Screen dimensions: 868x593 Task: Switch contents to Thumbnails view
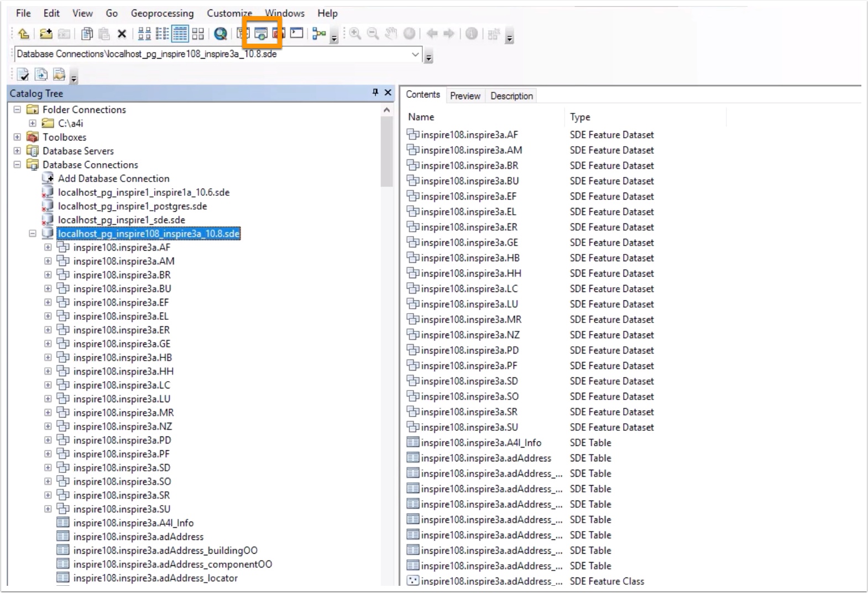coord(198,34)
